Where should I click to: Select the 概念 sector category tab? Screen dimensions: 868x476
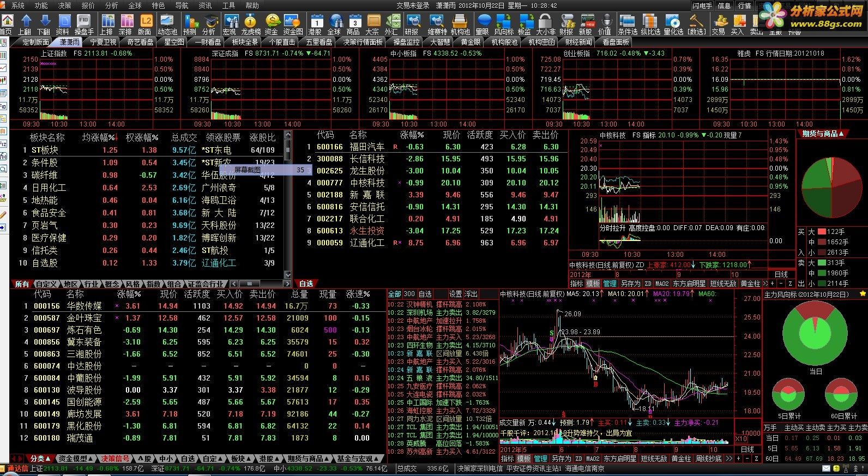point(112,284)
